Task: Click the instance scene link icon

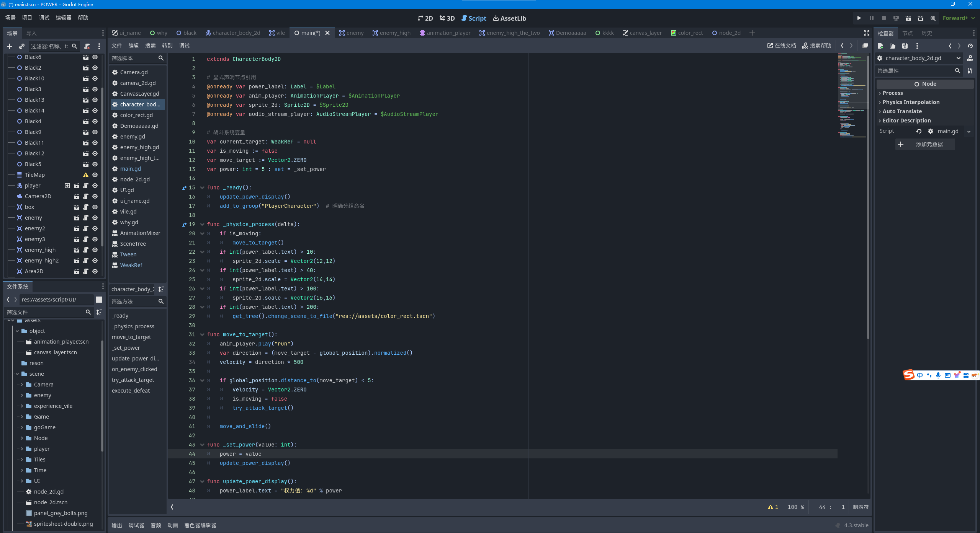Action: [22, 46]
